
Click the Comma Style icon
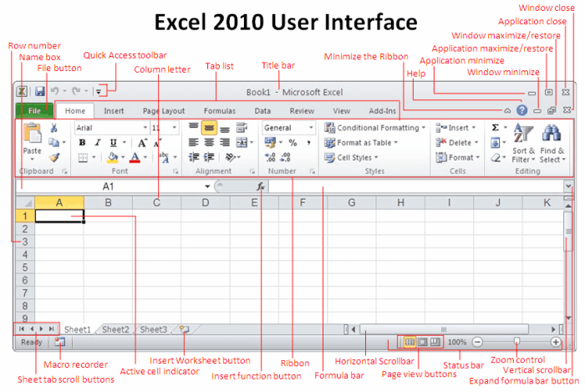(x=308, y=142)
